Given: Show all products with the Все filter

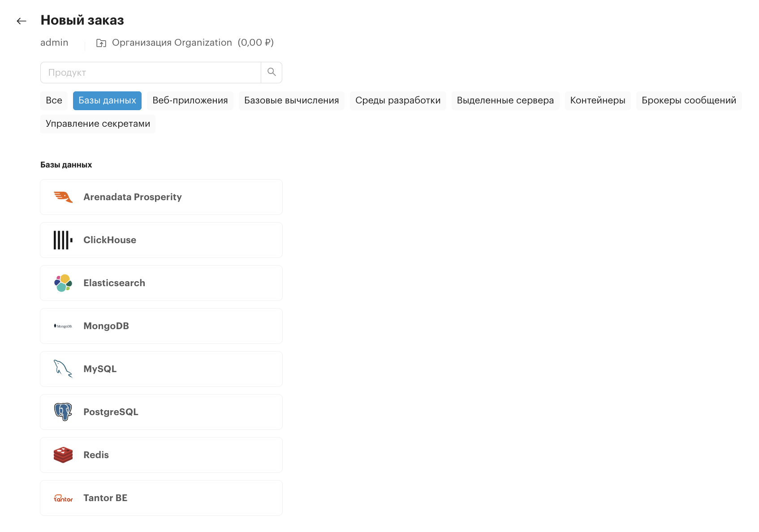Looking at the screenshot, I should pyautogui.click(x=54, y=100).
